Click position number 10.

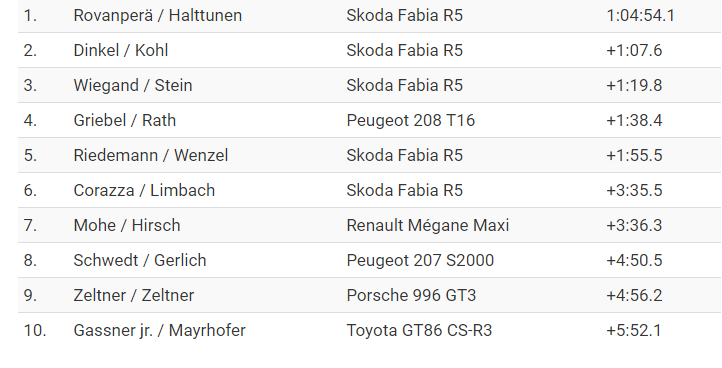point(35,330)
